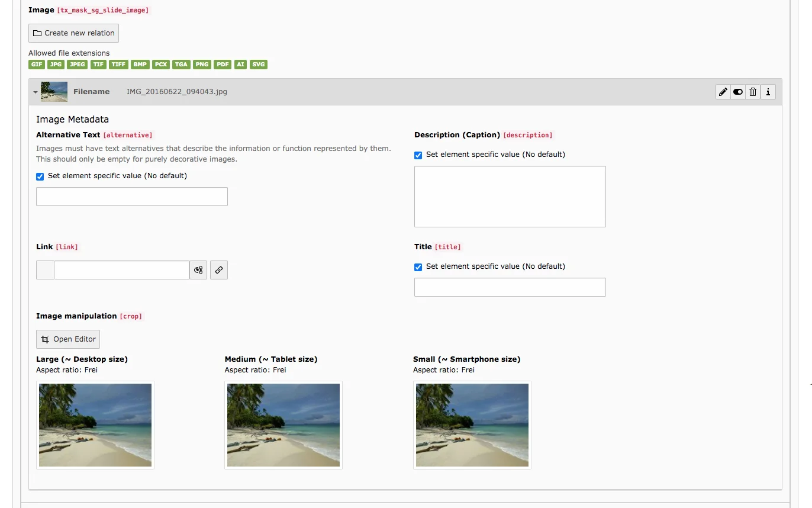The image size is (812, 508).
Task: Click the JPG allowed file extension badge
Action: (x=55, y=65)
